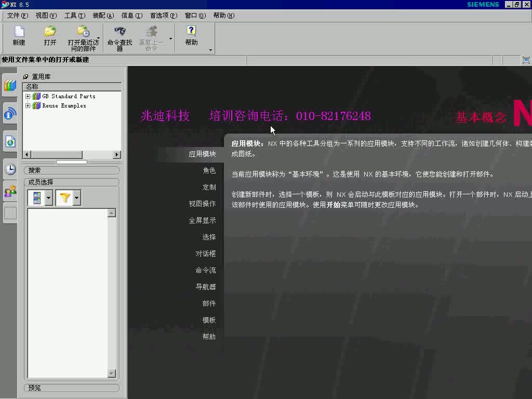Collapse the 成员选择 (Member Select) section
Image resolution: width=532 pixels, height=399 pixels.
click(72, 182)
